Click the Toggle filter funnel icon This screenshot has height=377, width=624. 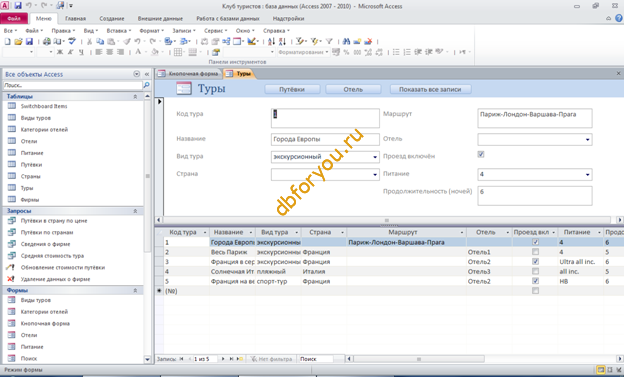click(329, 41)
